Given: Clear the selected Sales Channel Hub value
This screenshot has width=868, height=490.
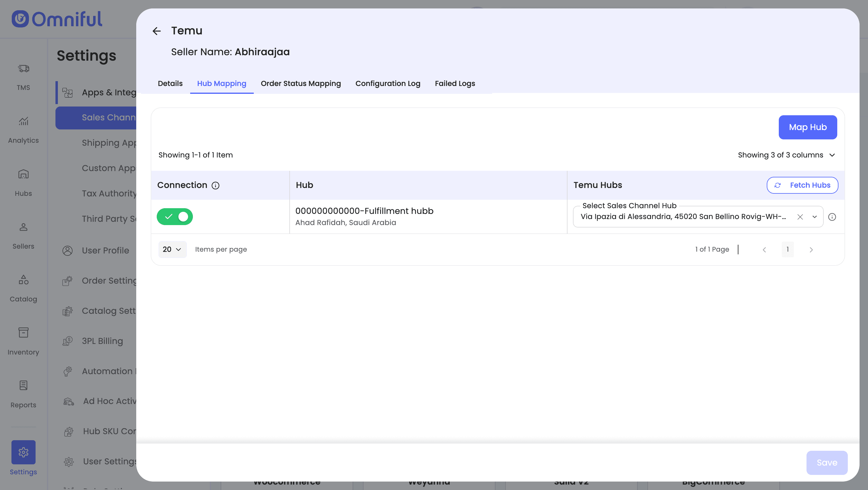Looking at the screenshot, I should [800, 217].
